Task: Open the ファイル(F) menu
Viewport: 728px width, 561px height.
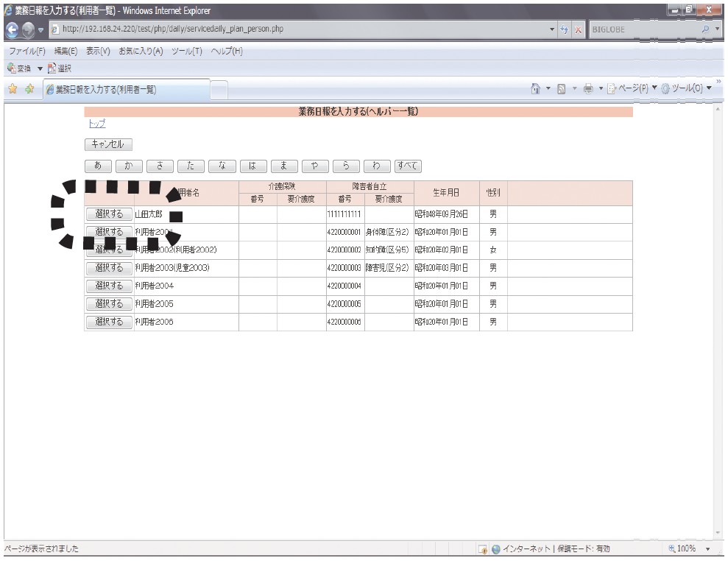Action: [27, 51]
